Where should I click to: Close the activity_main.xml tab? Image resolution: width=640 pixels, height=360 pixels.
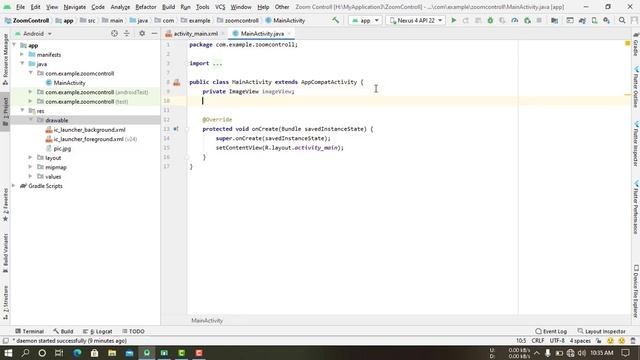223,33
